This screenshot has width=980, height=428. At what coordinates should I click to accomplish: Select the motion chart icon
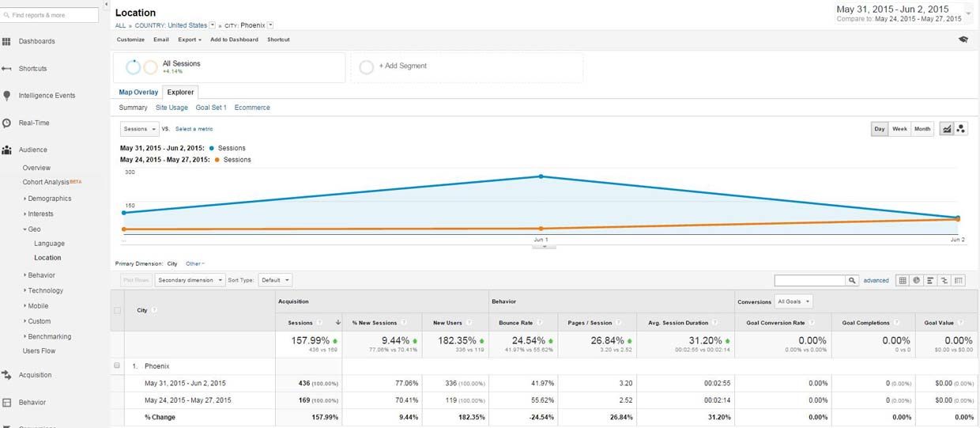click(x=961, y=129)
